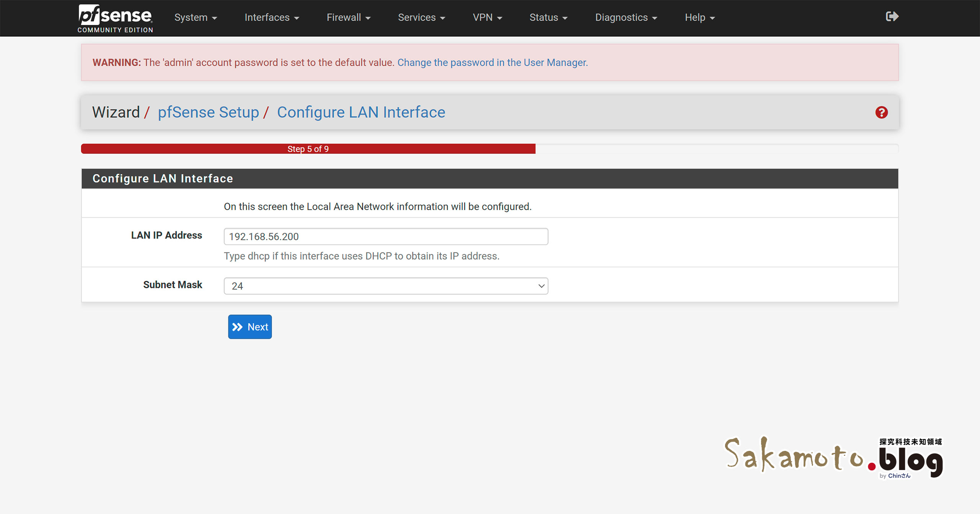Click the logout icon in the navbar

(x=892, y=16)
